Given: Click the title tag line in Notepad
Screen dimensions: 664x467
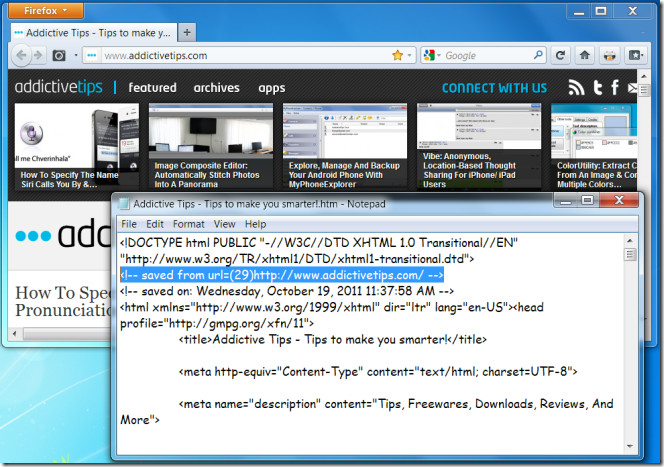Looking at the screenshot, I should 332,340.
